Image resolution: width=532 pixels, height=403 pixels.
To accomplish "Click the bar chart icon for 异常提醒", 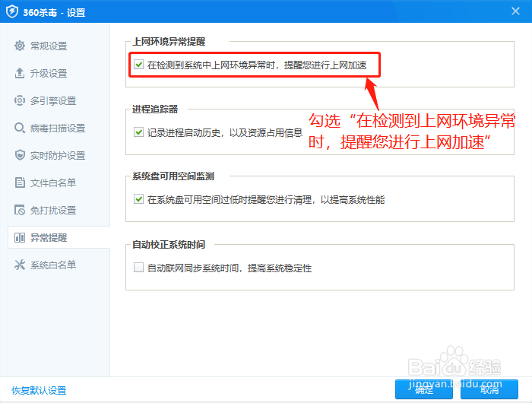I will click(20, 237).
